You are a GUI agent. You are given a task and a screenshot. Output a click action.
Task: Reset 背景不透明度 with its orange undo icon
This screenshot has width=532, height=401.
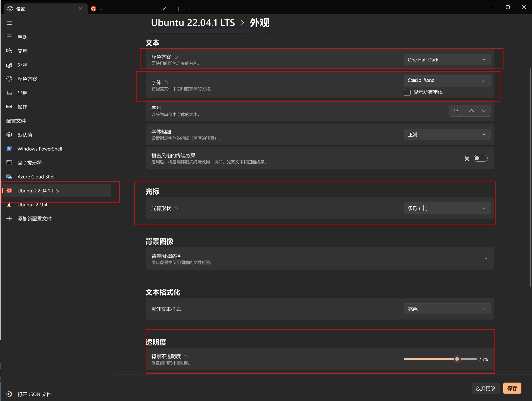coord(186,356)
